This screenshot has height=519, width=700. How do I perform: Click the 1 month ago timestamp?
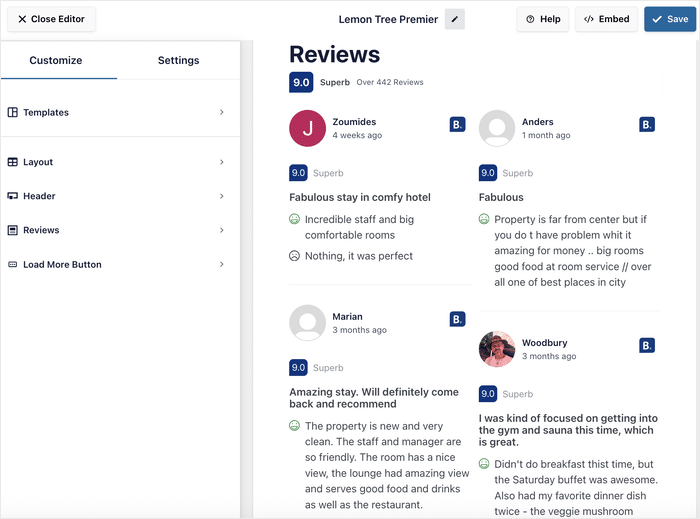coord(546,135)
